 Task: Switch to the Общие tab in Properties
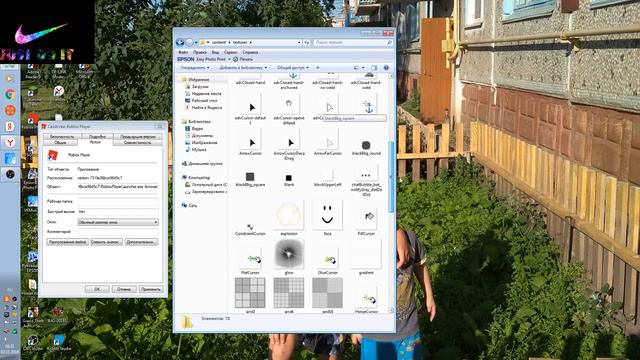(x=60, y=143)
